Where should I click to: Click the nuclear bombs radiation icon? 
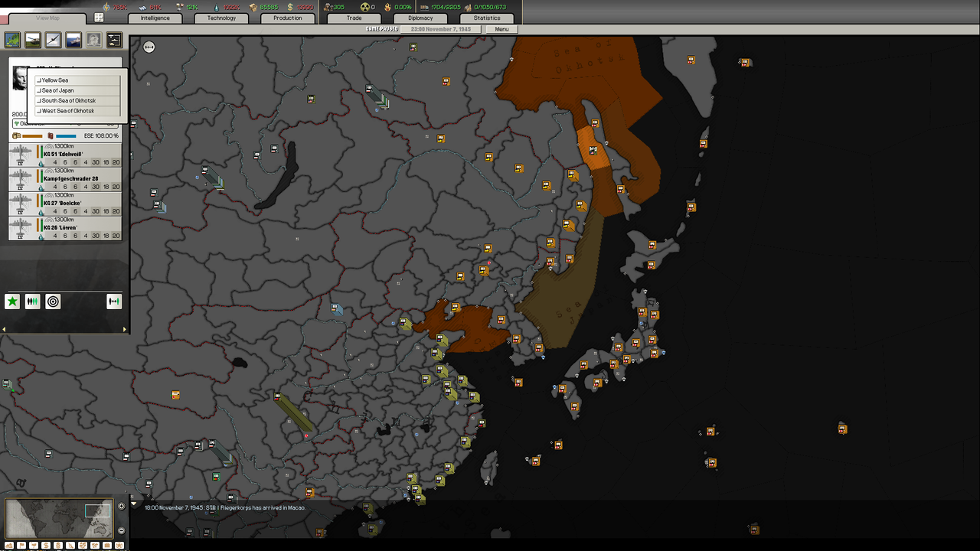click(x=365, y=7)
